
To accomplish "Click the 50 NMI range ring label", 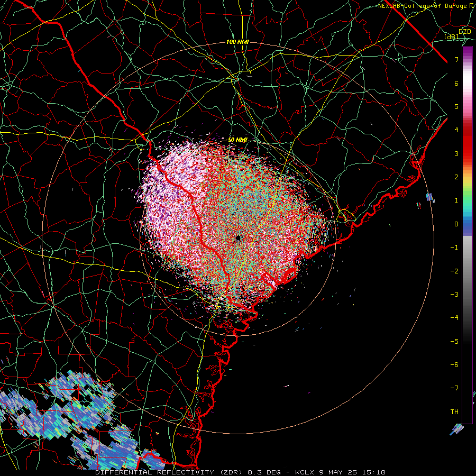I will click(237, 140).
